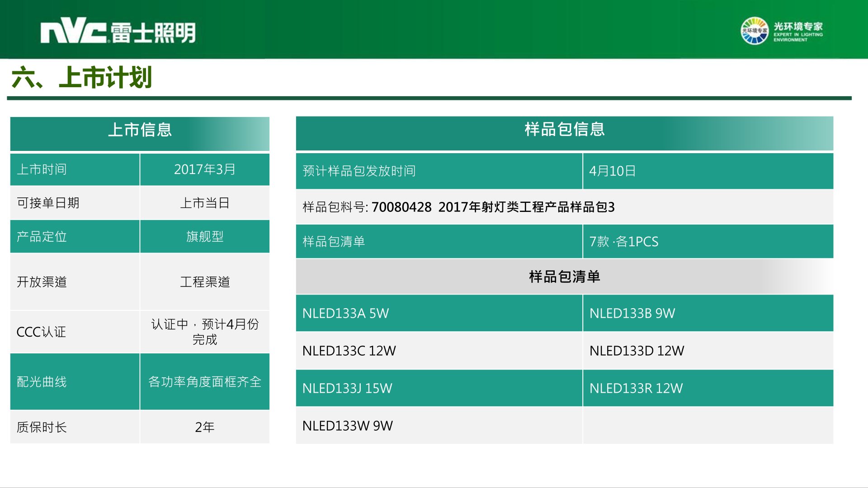The image size is (868, 488).
Task: Select the 认证中，预计4月份完成 cell
Action: pos(204,332)
